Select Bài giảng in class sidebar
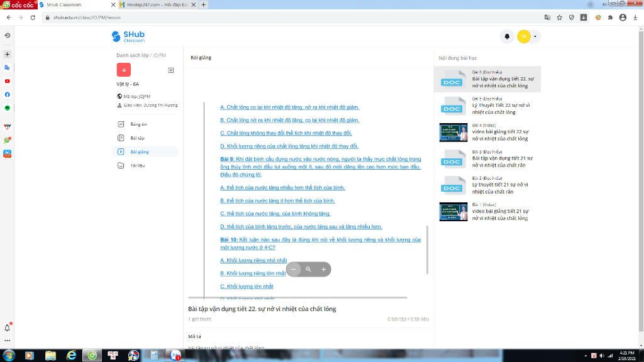 pyautogui.click(x=145, y=152)
